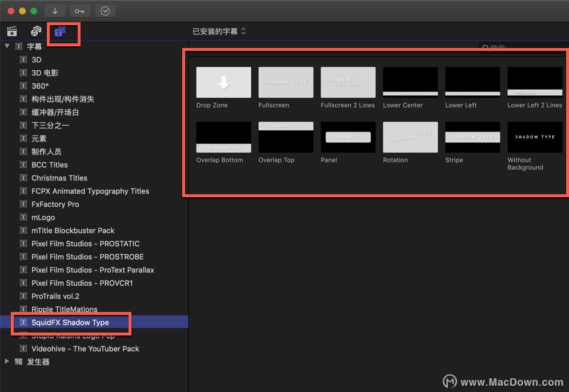Select the Overlap Top title thumbnail
Screen dimensions: 569x392
286,137
